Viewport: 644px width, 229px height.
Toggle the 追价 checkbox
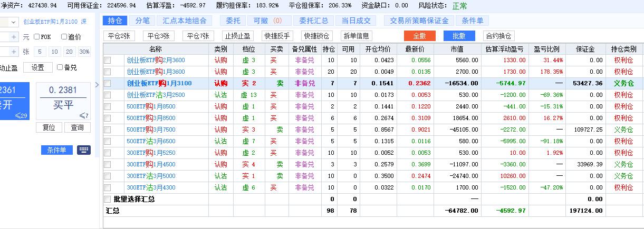[64, 37]
